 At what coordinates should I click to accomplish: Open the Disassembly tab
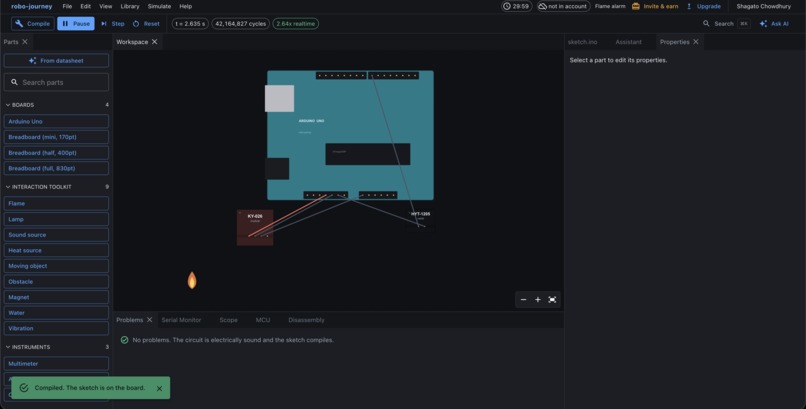tap(306, 320)
